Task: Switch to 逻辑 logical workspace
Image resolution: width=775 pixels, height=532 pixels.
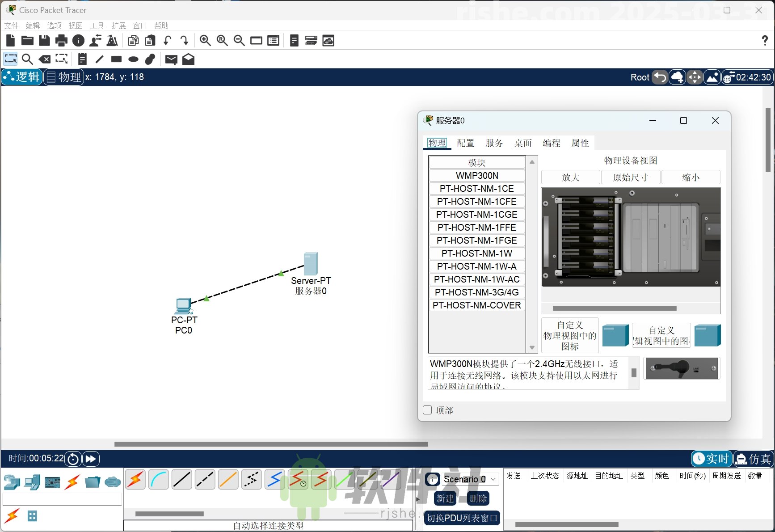Action: coord(22,77)
